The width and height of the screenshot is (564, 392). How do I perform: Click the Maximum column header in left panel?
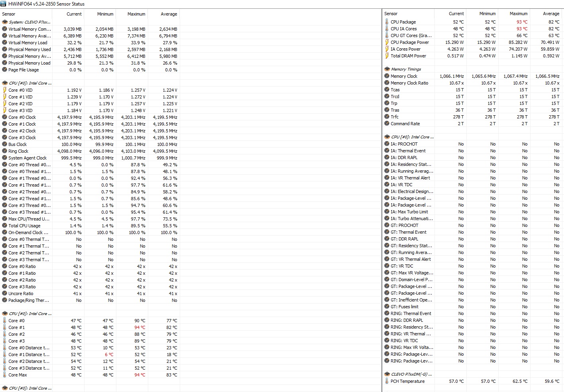point(136,14)
